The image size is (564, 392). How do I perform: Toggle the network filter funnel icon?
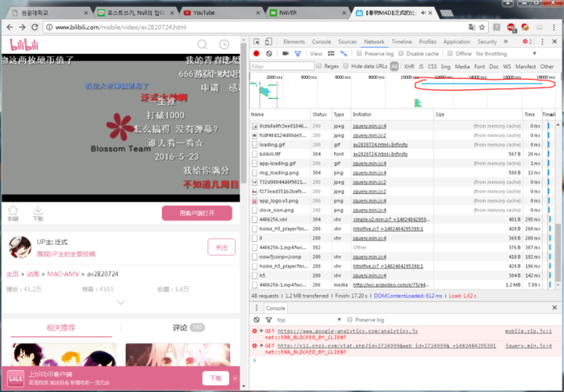pos(298,54)
